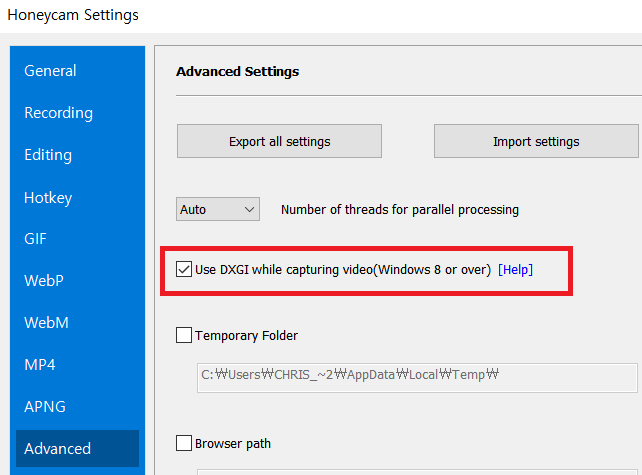Enable the Browser path checkbox

[x=184, y=443]
